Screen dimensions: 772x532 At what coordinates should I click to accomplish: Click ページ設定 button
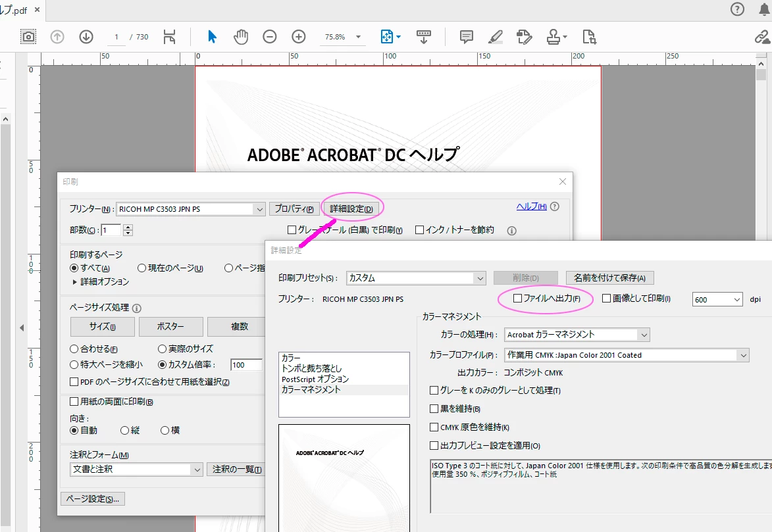point(93,499)
